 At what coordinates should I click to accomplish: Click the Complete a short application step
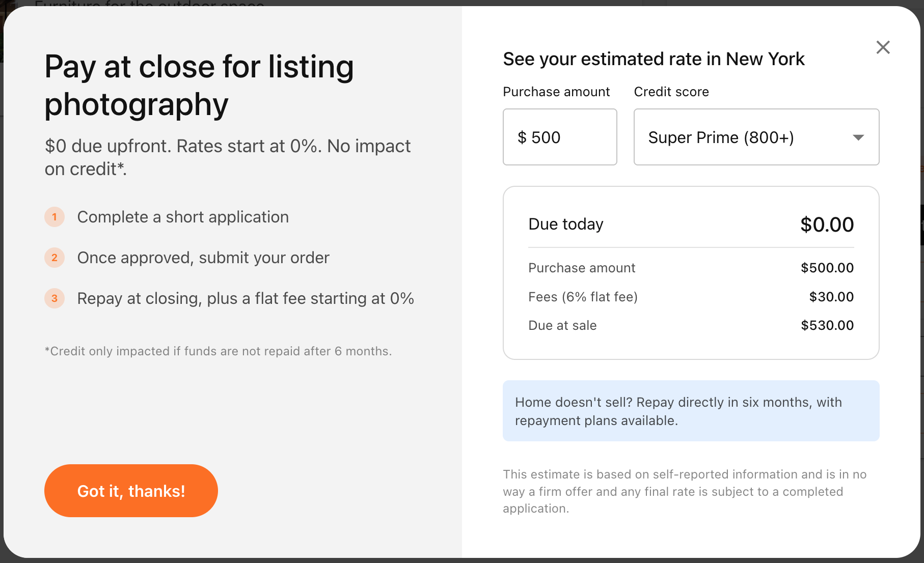pyautogui.click(x=183, y=217)
